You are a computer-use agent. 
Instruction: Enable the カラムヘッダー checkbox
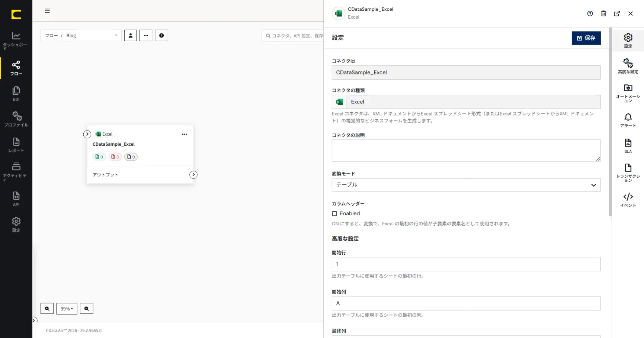(334, 213)
